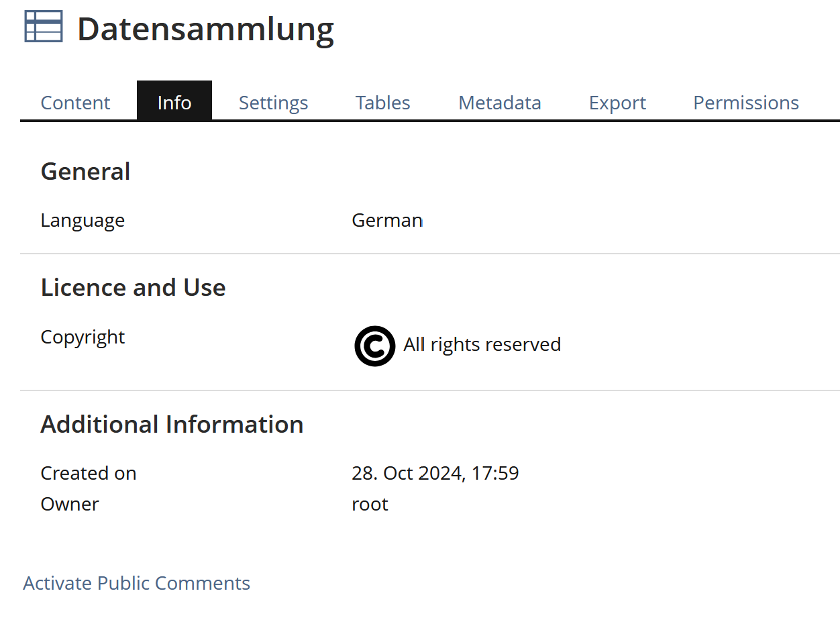Image resolution: width=840 pixels, height=632 pixels.
Task: Click the Datensammlung table icon
Action: coord(44,27)
